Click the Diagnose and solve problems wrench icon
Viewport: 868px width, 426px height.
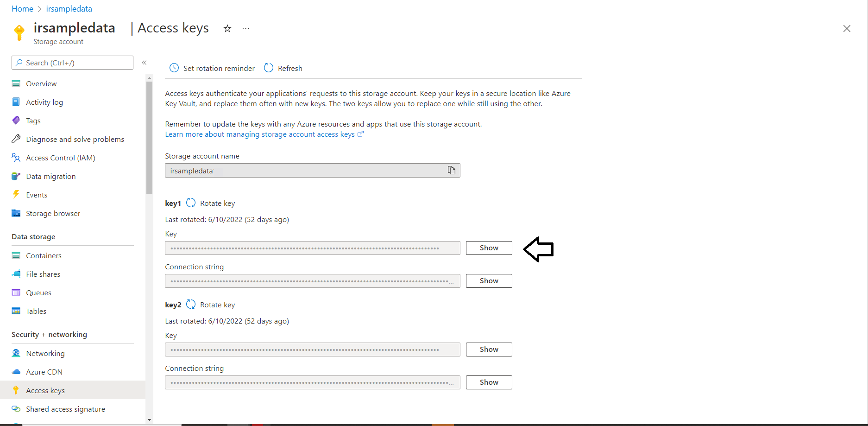(16, 139)
